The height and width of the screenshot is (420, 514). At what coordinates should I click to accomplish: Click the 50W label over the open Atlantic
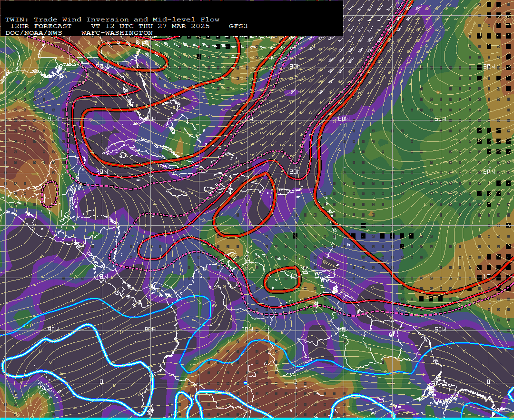click(x=441, y=119)
